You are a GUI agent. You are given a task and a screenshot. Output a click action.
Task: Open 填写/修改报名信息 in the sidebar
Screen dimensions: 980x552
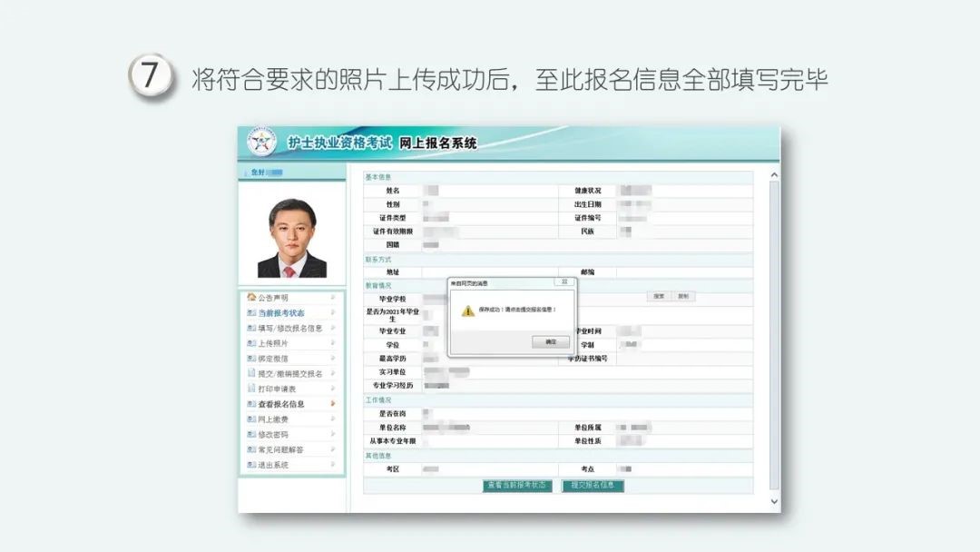click(289, 329)
